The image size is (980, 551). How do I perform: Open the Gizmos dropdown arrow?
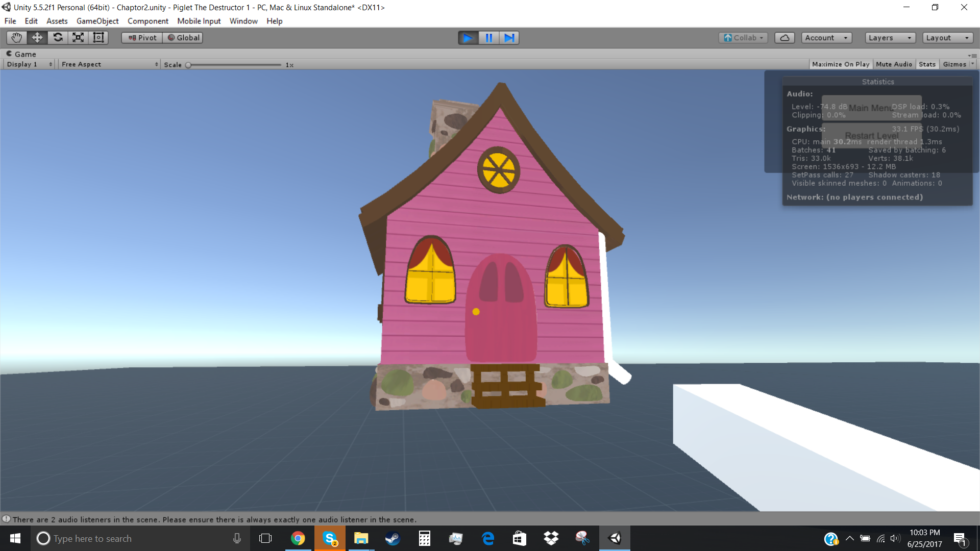pos(972,64)
